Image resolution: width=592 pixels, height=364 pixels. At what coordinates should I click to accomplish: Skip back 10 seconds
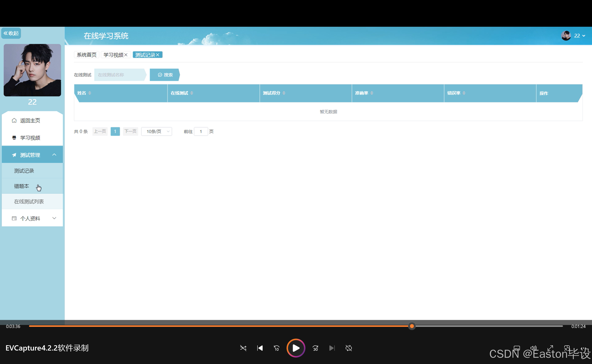coord(276,348)
